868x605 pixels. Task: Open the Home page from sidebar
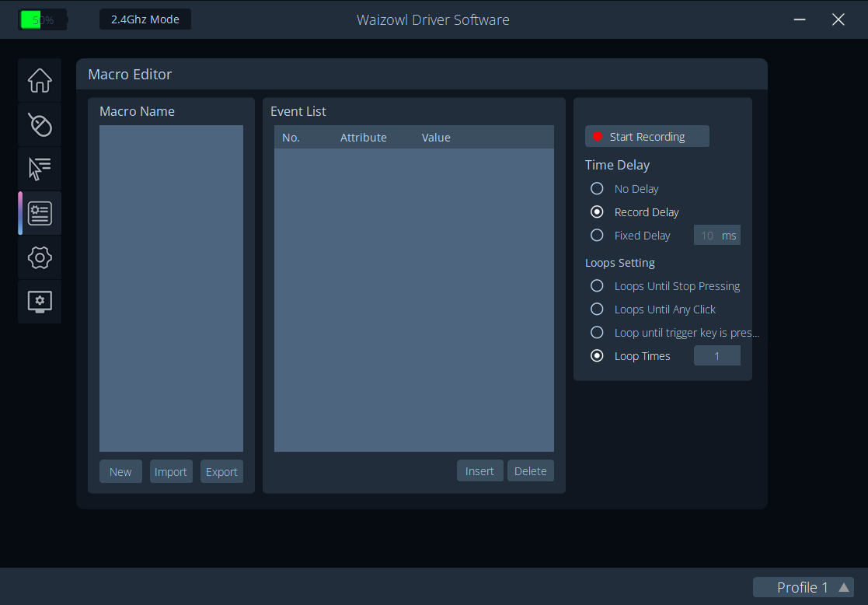40,80
